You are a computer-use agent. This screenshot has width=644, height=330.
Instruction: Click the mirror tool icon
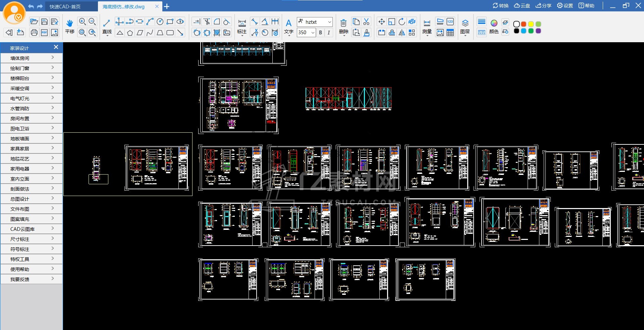coord(402,32)
